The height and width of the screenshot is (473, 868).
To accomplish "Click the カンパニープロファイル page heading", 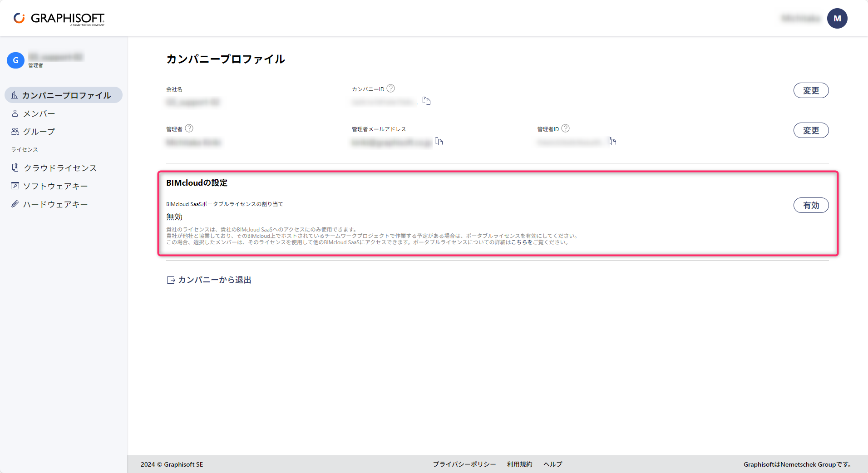I will tap(226, 59).
